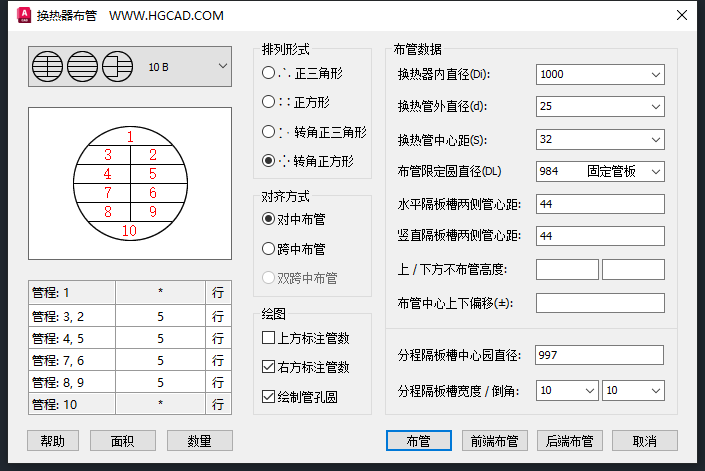Enable the 上方标注管数 checkbox
The height and width of the screenshot is (471, 705).
(268, 338)
